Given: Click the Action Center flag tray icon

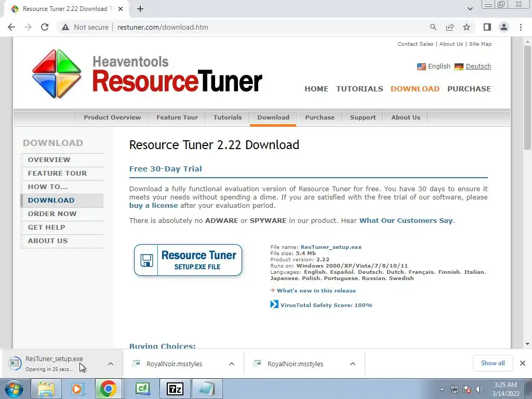Looking at the screenshot, I should pos(467,389).
